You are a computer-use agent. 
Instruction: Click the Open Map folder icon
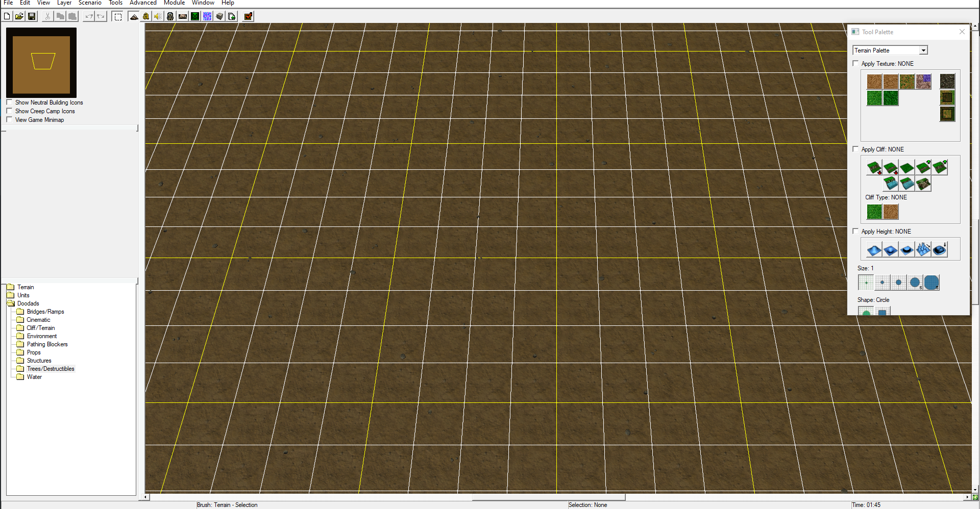pos(19,16)
